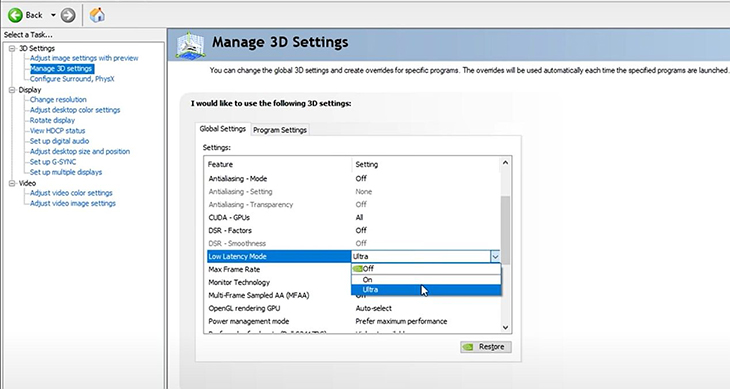The height and width of the screenshot is (389, 730).
Task: Open View HDCP status
Action: [57, 131]
